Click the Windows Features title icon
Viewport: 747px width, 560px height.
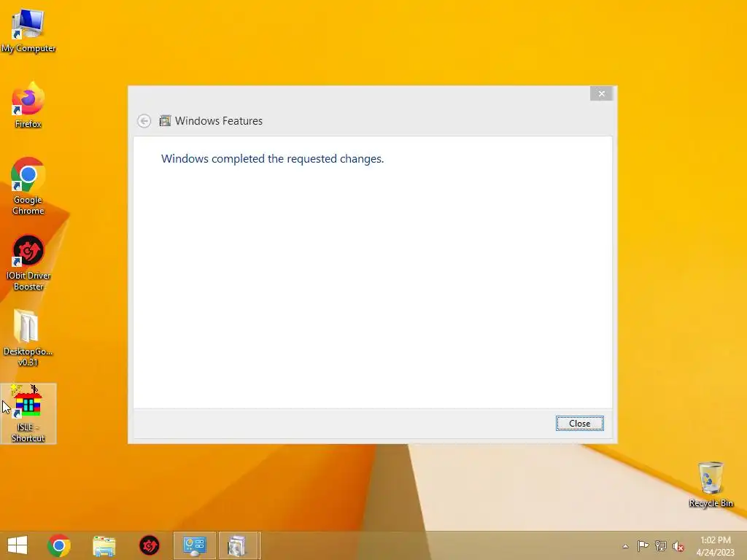[165, 121]
